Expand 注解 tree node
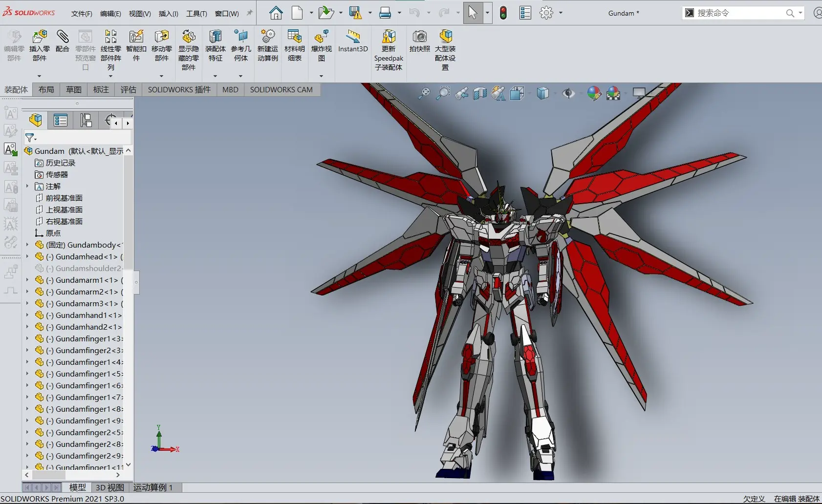This screenshot has height=504, width=822. pyautogui.click(x=27, y=186)
